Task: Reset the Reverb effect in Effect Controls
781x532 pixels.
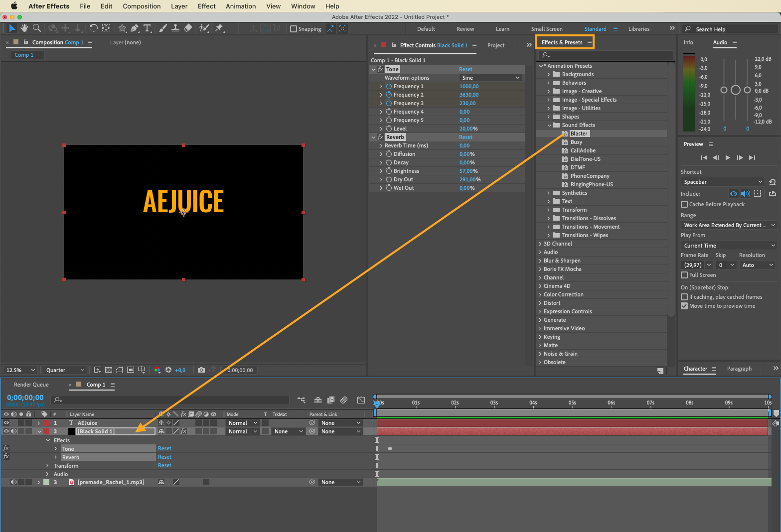Action: coord(466,137)
